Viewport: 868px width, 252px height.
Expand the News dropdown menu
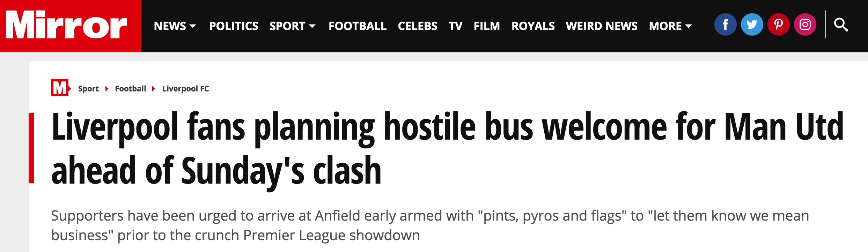point(175,26)
